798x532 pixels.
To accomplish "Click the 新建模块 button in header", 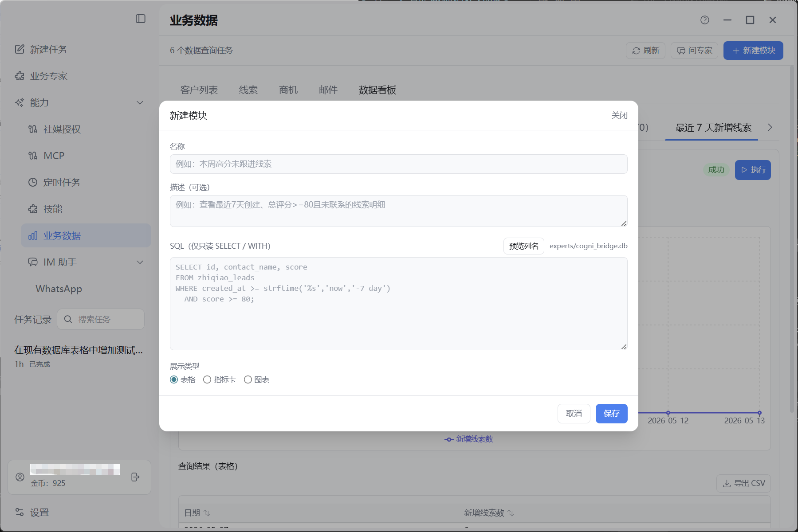I will [753, 51].
